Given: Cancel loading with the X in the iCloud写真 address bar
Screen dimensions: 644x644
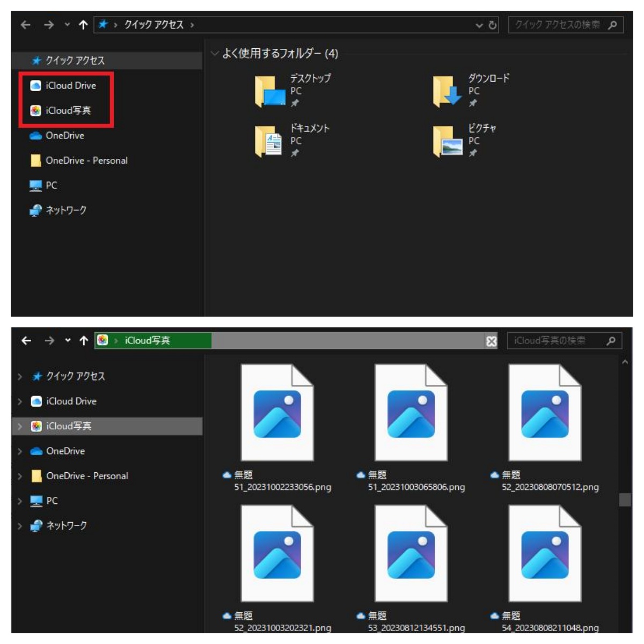Looking at the screenshot, I should tap(491, 341).
